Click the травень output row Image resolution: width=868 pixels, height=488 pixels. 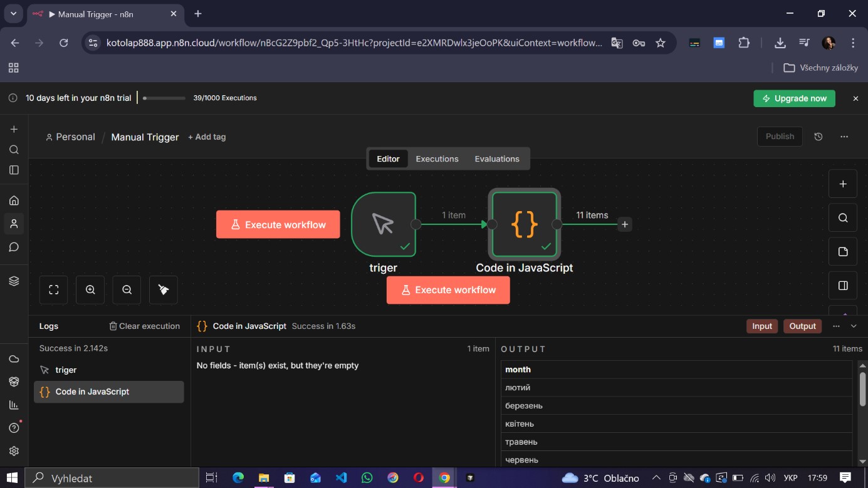(x=677, y=442)
